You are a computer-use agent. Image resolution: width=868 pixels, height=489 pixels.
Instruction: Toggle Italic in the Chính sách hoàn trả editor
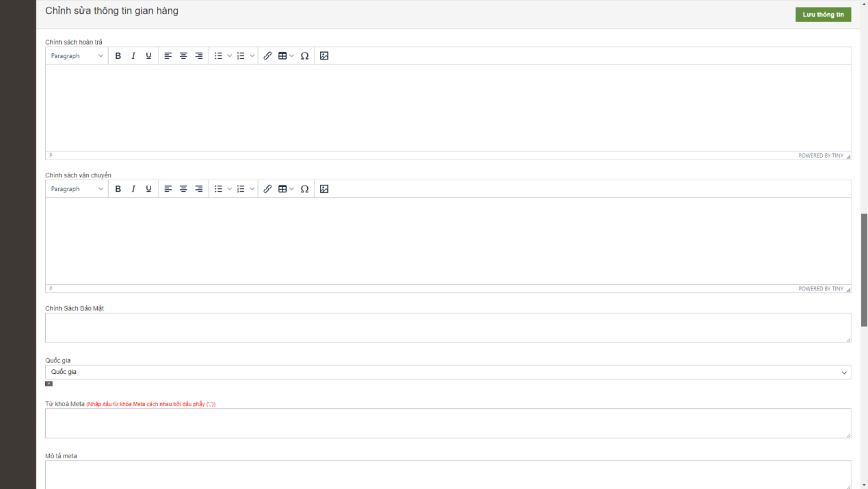point(133,56)
